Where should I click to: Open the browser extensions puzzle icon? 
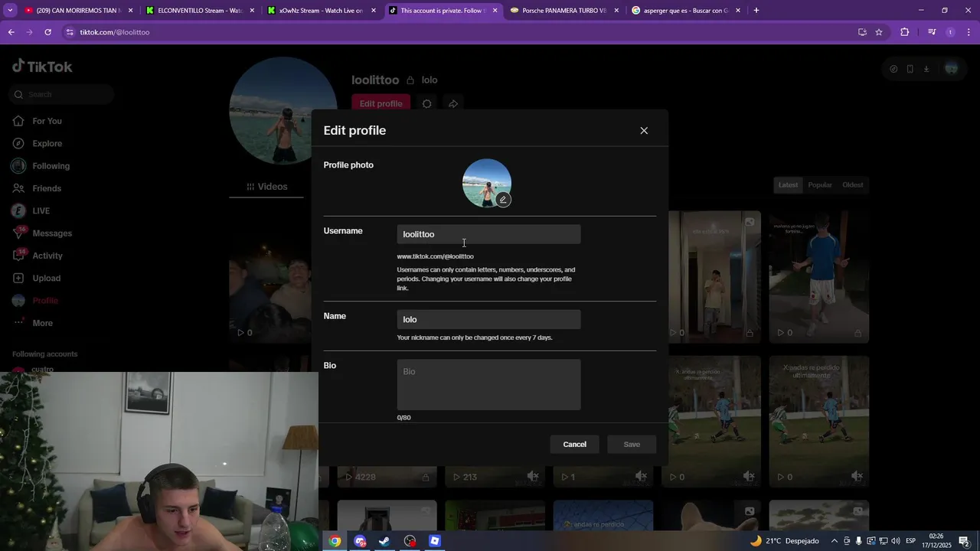coord(904,32)
